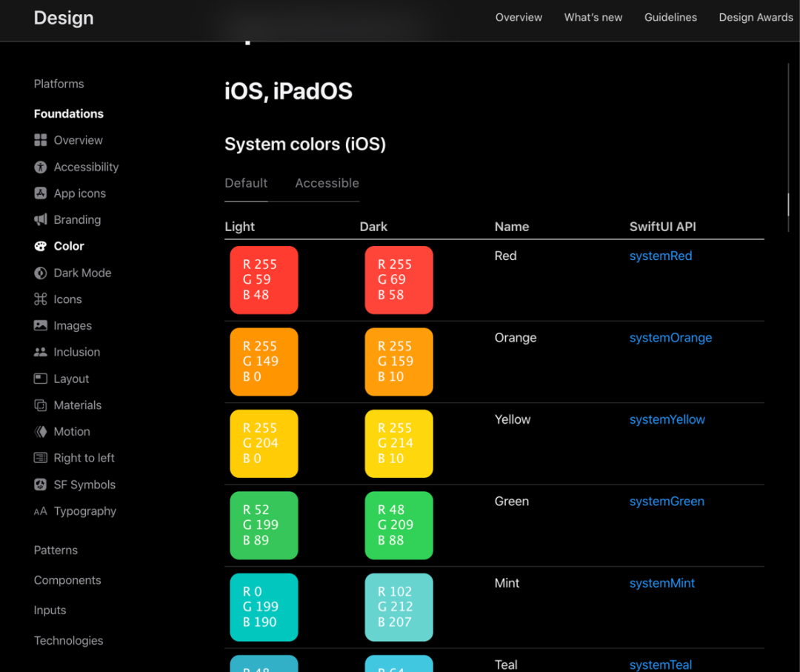
Task: Click the Materials layered-squares icon
Action: (40, 405)
